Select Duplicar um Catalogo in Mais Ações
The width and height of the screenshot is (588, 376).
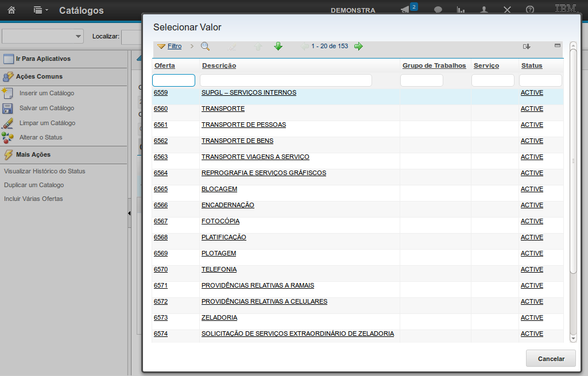[34, 185]
